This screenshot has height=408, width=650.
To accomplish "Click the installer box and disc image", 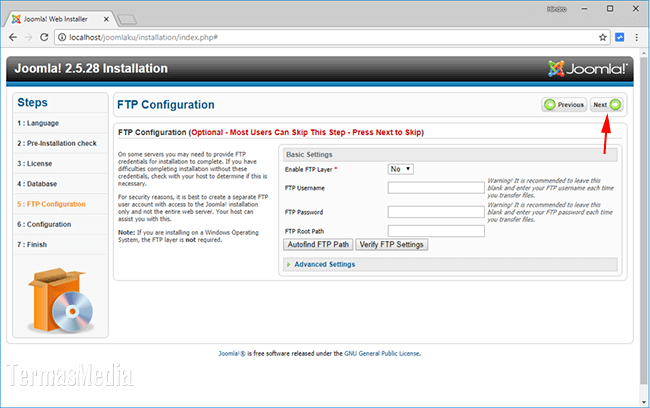I will click(61, 300).
